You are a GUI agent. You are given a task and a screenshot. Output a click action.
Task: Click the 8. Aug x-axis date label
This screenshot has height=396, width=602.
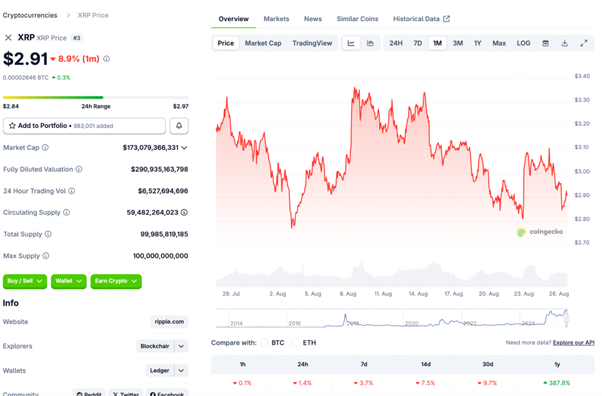pos(348,294)
